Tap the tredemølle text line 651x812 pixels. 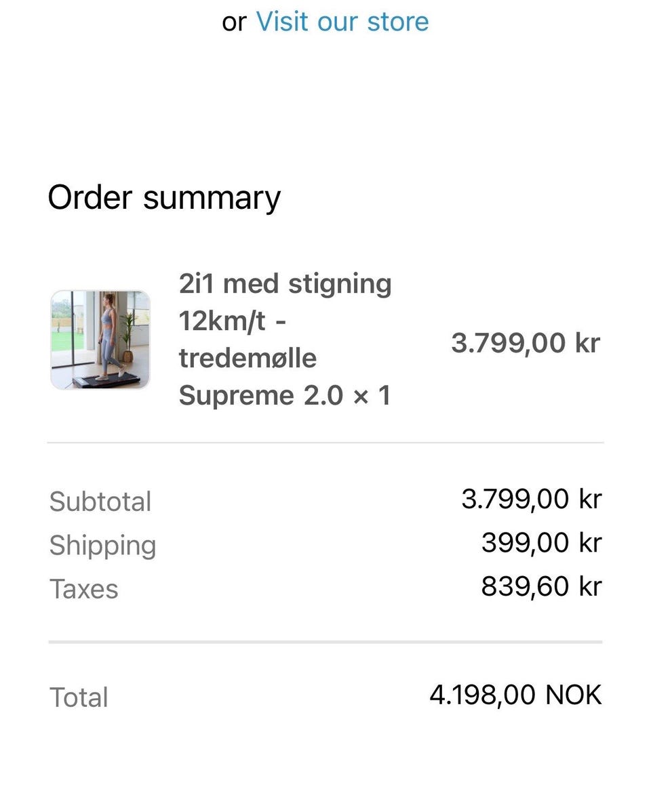pos(248,358)
